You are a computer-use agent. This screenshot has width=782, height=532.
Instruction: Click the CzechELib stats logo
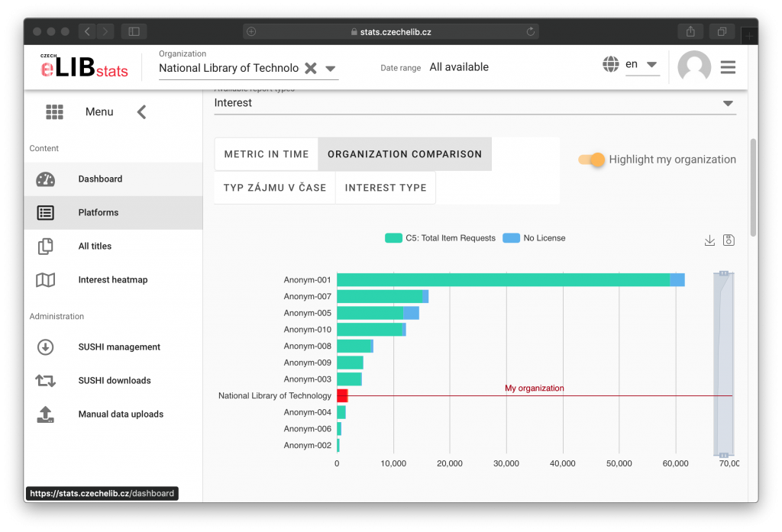pos(84,67)
